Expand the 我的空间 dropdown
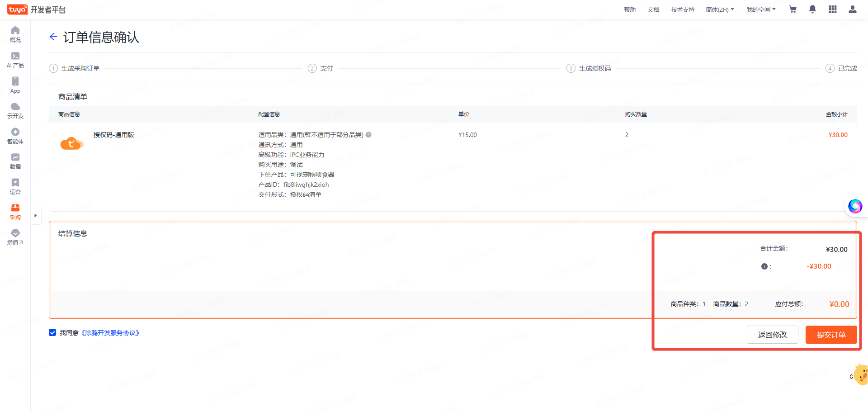The height and width of the screenshot is (412, 868). click(761, 9)
